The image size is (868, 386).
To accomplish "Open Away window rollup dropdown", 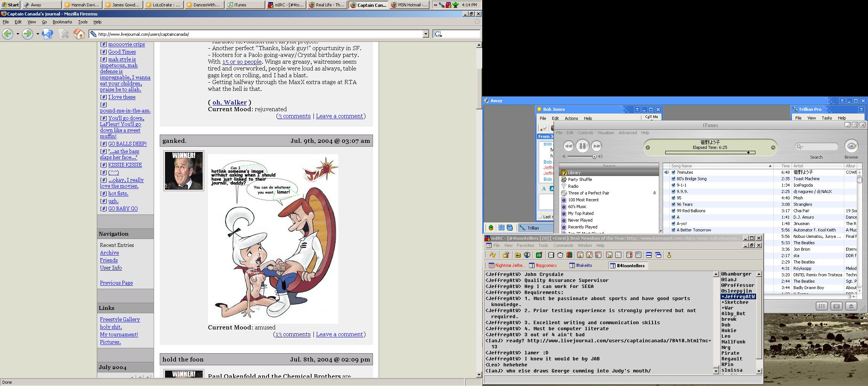I will coord(842,101).
